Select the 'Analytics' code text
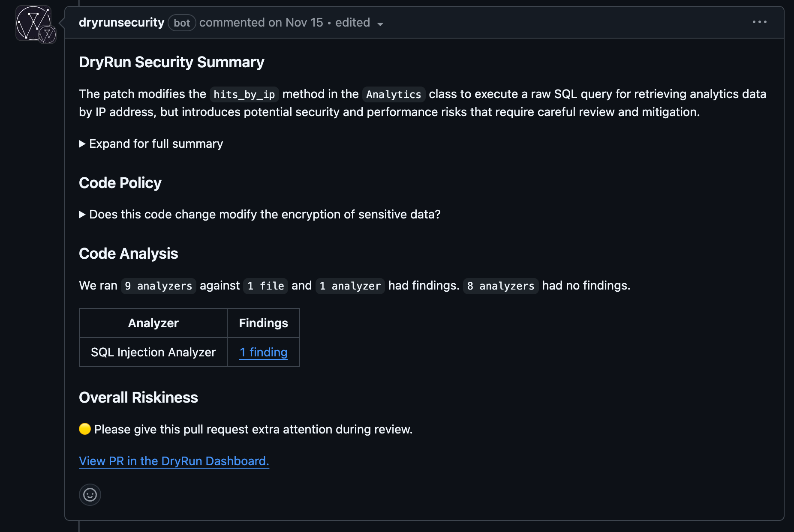The image size is (794, 532). [x=394, y=94]
